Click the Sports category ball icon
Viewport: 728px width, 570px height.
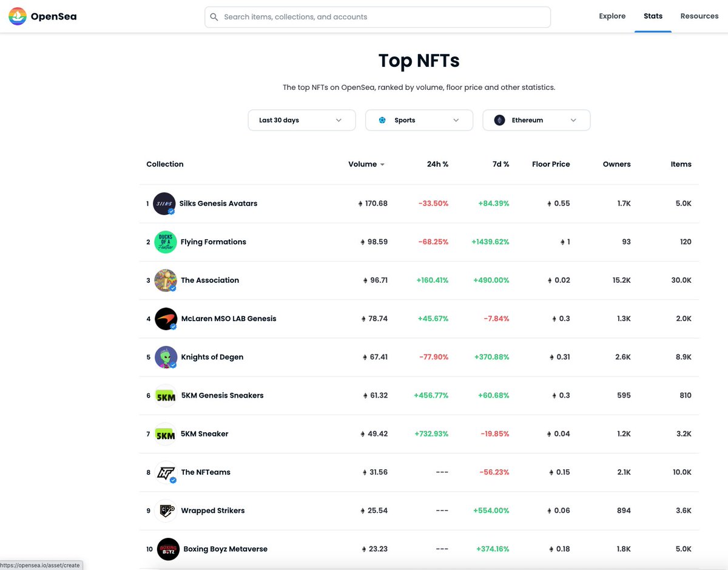[382, 120]
